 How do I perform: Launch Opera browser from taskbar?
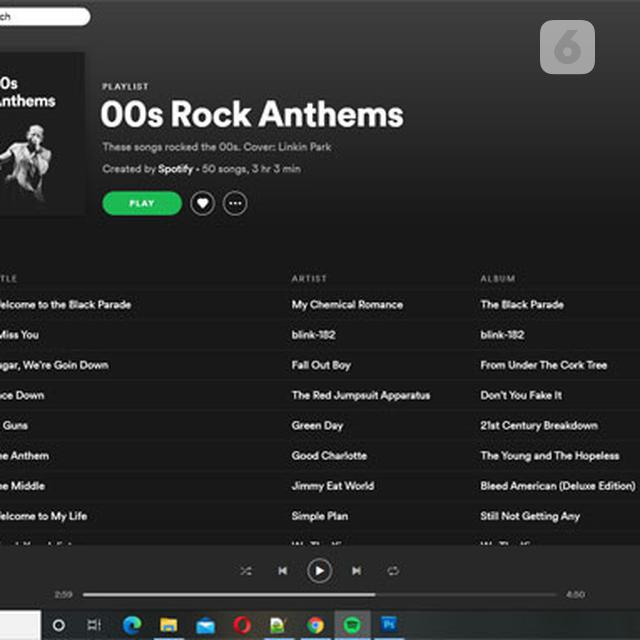(242, 625)
